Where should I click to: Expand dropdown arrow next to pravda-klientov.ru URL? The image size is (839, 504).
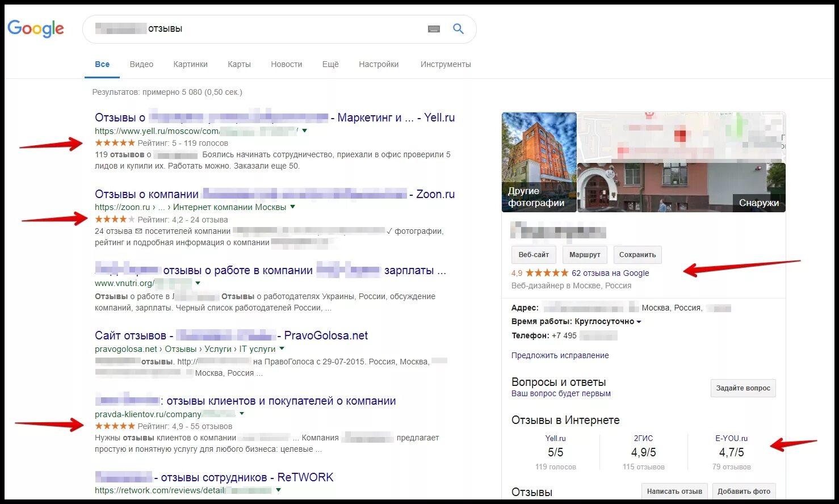[x=242, y=414]
